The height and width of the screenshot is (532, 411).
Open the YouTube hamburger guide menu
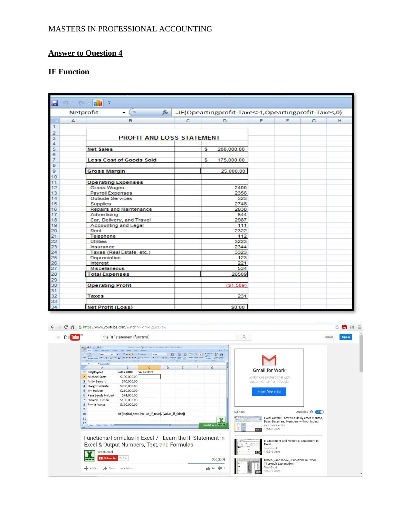click(58, 337)
